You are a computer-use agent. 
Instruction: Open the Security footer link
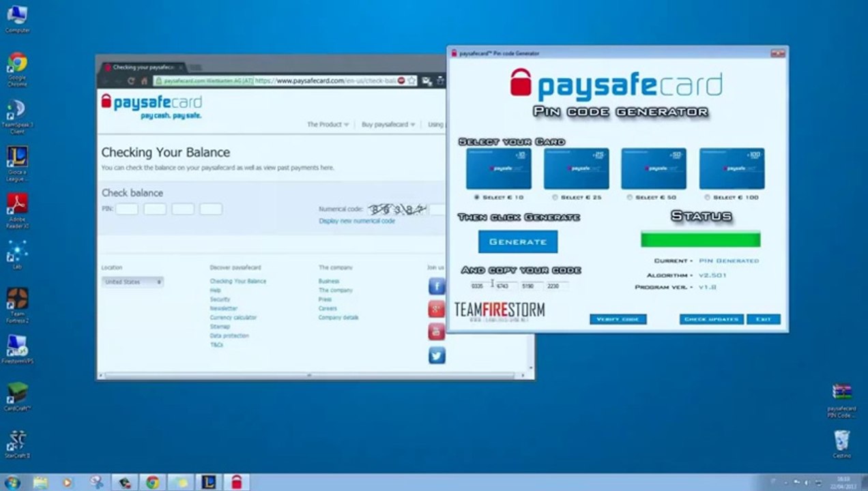click(220, 299)
